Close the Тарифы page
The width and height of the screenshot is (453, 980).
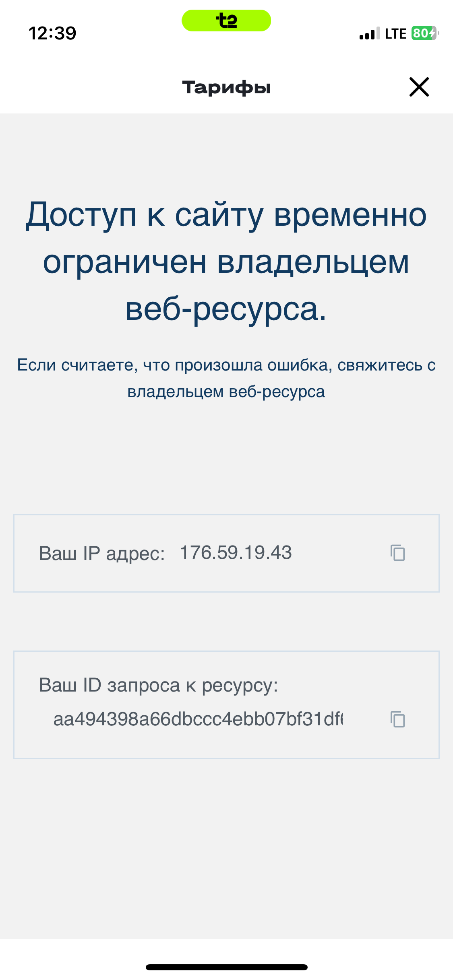click(419, 87)
